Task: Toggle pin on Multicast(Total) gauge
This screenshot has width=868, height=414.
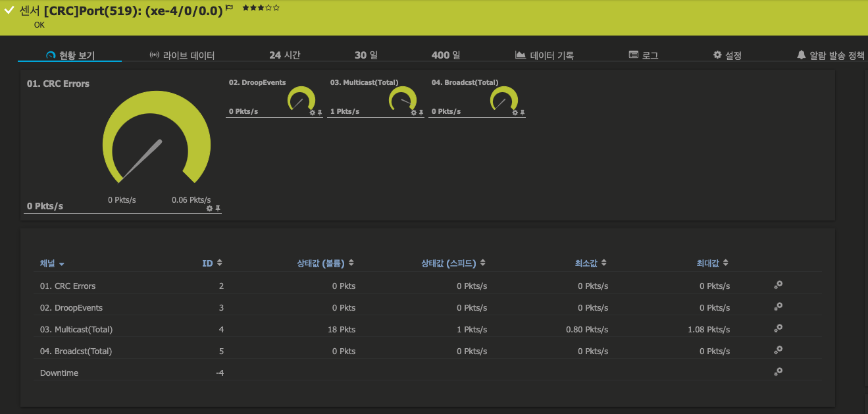Action: pos(421,113)
